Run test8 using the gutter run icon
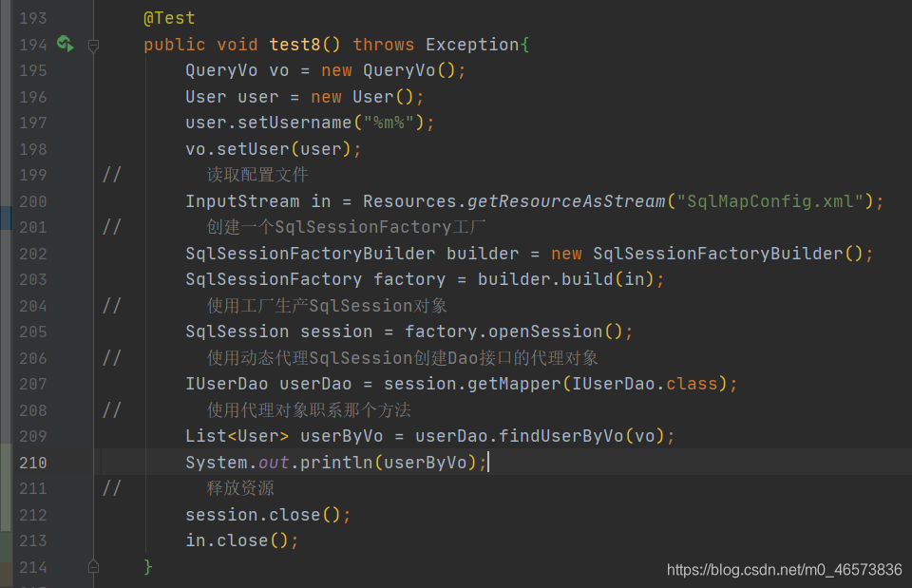The height and width of the screenshot is (588, 912). (x=66, y=44)
